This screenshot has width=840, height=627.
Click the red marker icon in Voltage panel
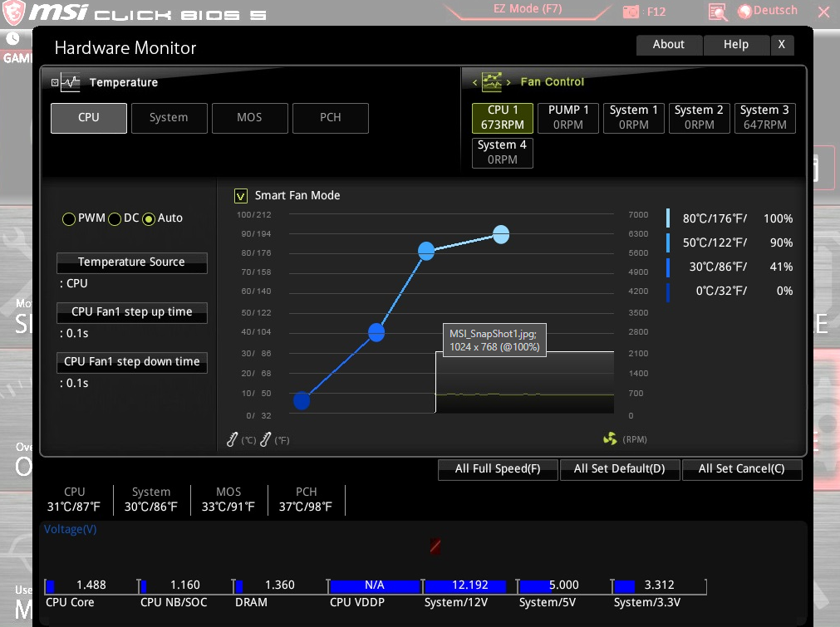click(435, 546)
